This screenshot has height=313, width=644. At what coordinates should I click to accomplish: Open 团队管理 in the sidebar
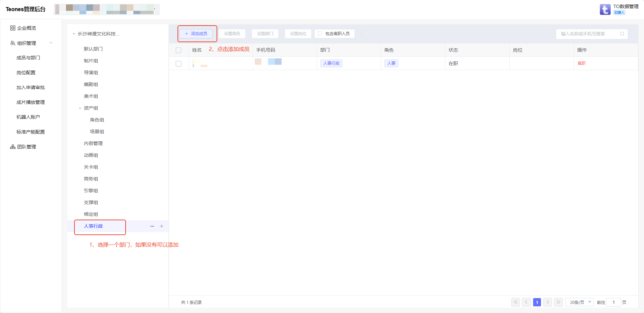(26, 147)
